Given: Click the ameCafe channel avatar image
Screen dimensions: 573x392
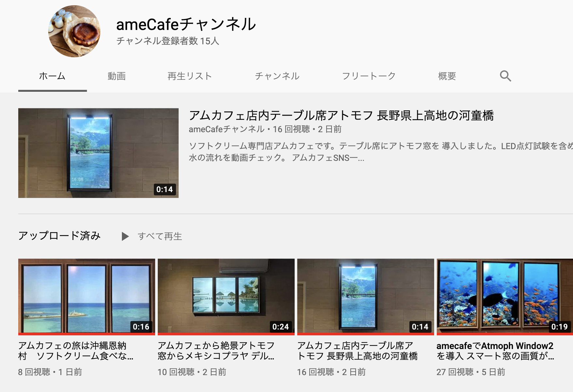Looking at the screenshot, I should click(x=74, y=31).
